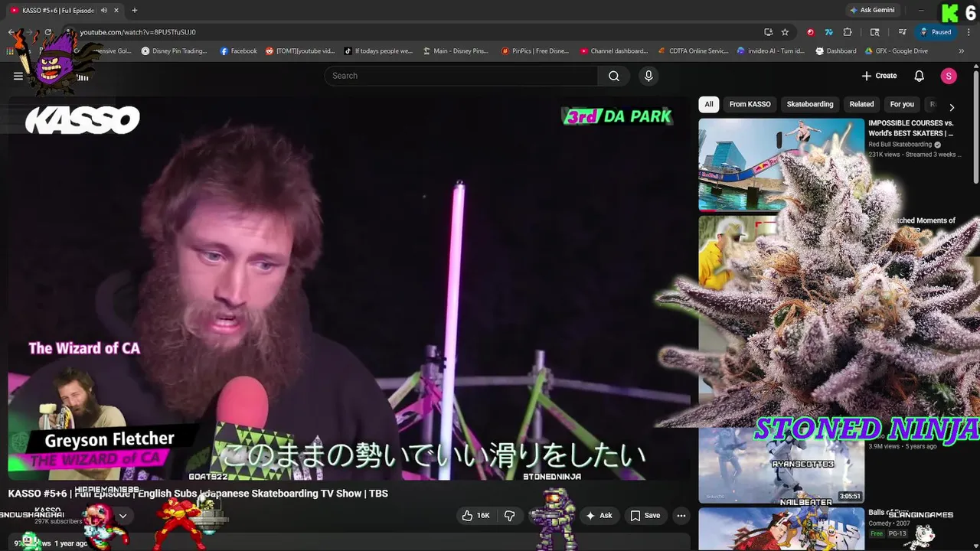Open invideo AI bookmark
This screenshot has width=980, height=551.
coord(771,51)
